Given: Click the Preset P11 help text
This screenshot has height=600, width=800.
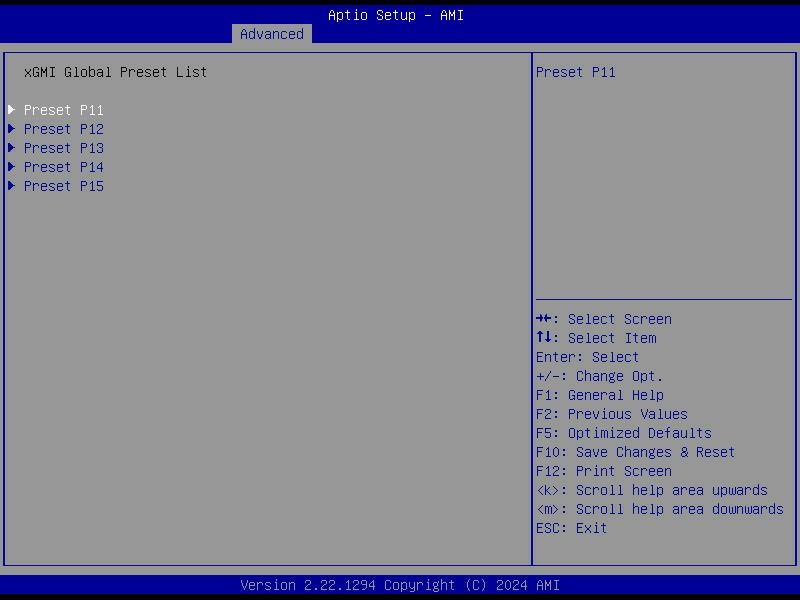Looking at the screenshot, I should [x=576, y=72].
